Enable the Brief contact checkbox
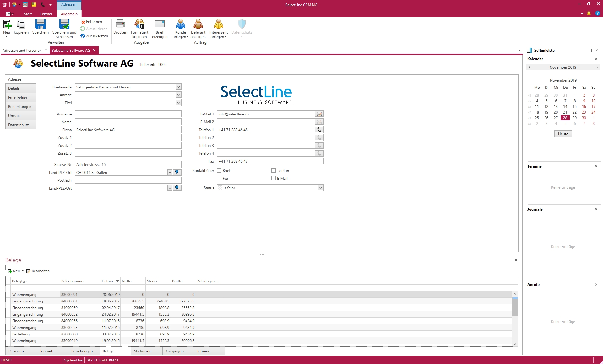This screenshot has height=364, width=603. coord(219,170)
